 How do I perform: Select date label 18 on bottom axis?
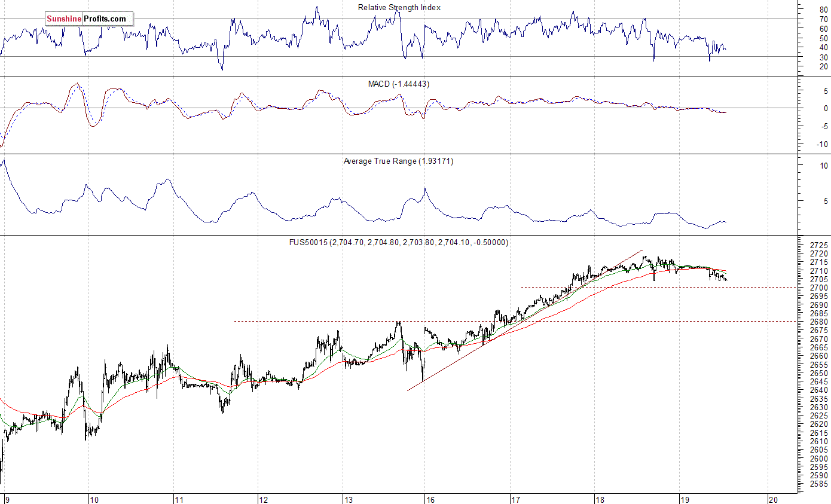pos(599,499)
